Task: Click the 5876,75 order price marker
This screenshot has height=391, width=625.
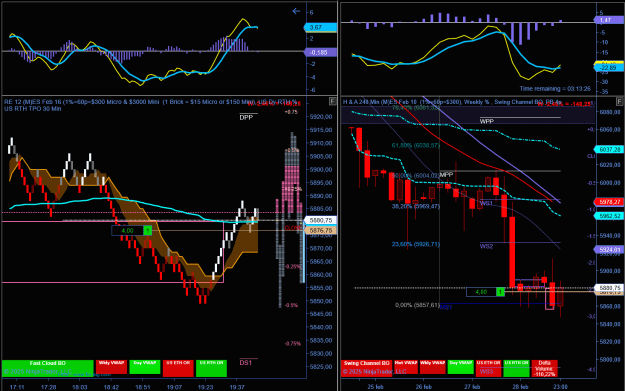Action: coord(320,230)
